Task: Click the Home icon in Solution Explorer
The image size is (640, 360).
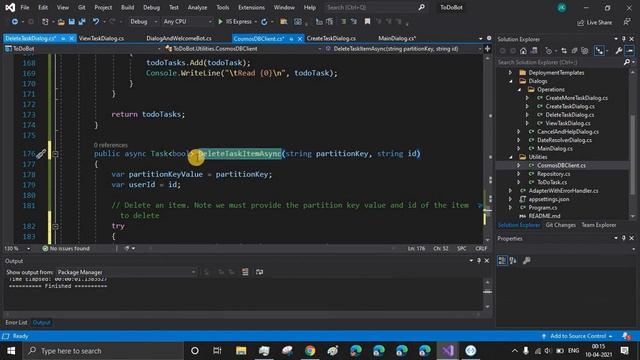Action: [523, 51]
